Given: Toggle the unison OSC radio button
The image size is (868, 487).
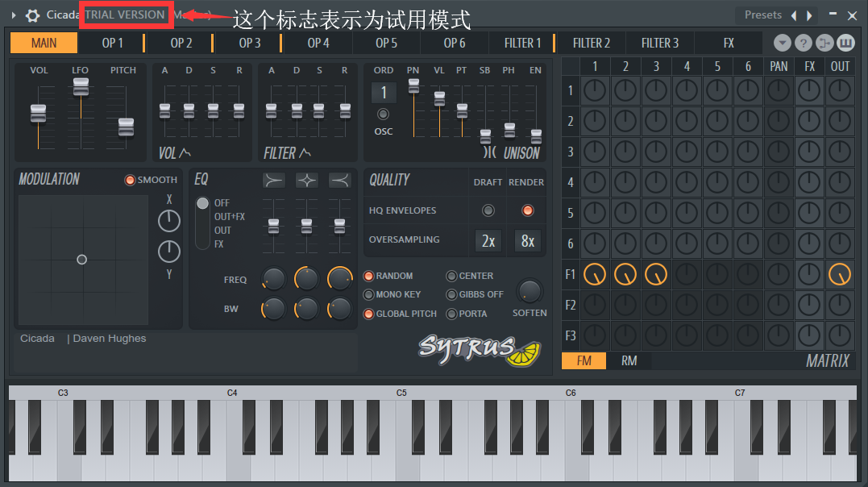Looking at the screenshot, I should coord(383,114).
